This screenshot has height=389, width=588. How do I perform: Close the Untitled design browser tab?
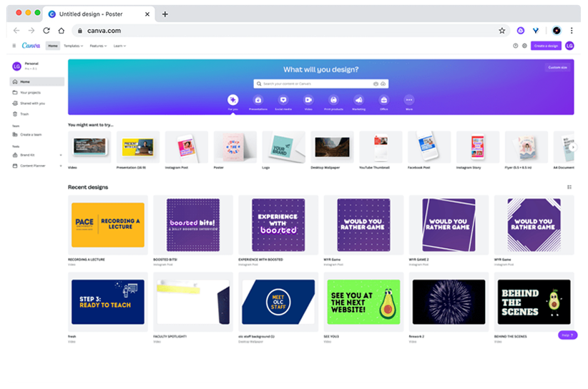(x=147, y=14)
